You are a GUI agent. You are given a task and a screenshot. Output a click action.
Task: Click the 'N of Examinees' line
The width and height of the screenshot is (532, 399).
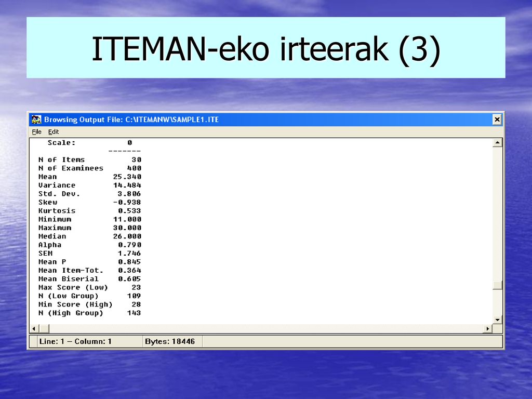coord(90,168)
